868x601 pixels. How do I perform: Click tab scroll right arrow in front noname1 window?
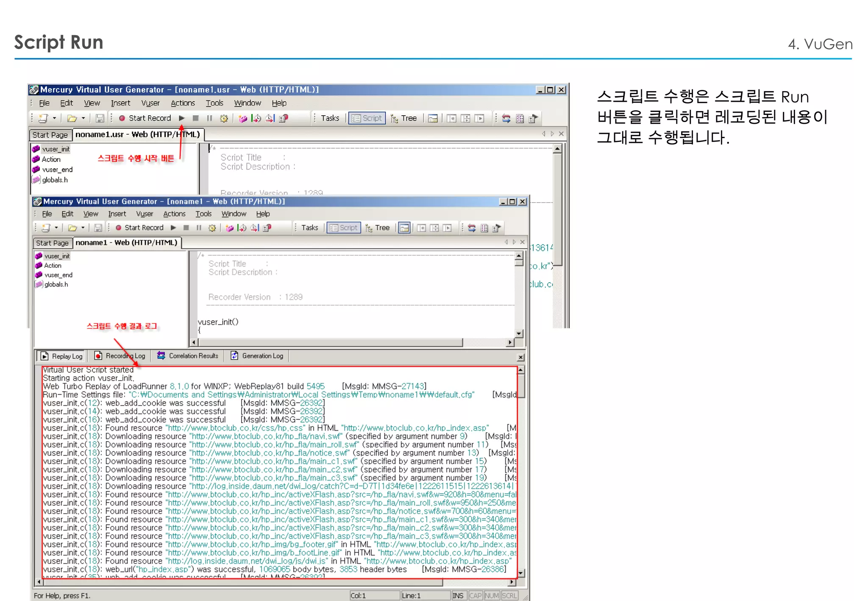tap(514, 242)
